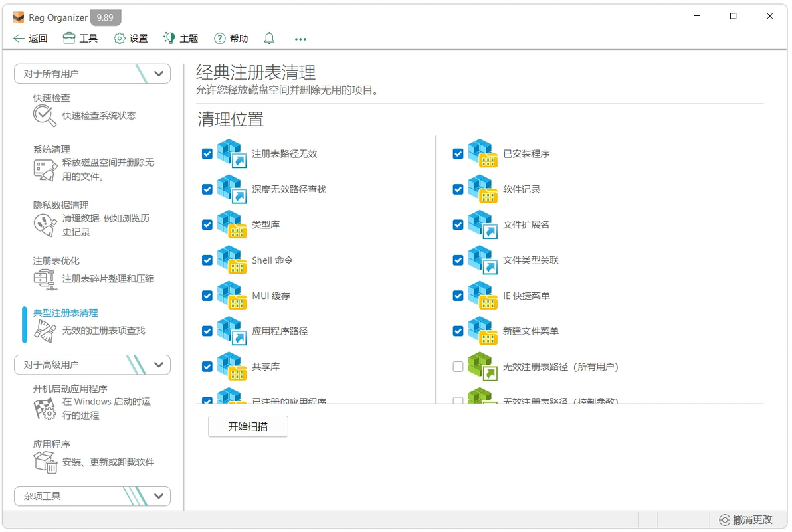The image size is (792, 532).
Task: Open the 设置 menu
Action: [x=131, y=39]
